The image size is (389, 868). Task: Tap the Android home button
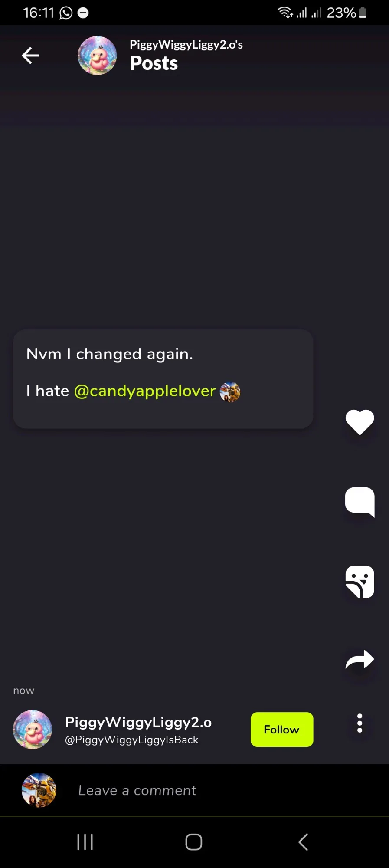[x=194, y=842]
